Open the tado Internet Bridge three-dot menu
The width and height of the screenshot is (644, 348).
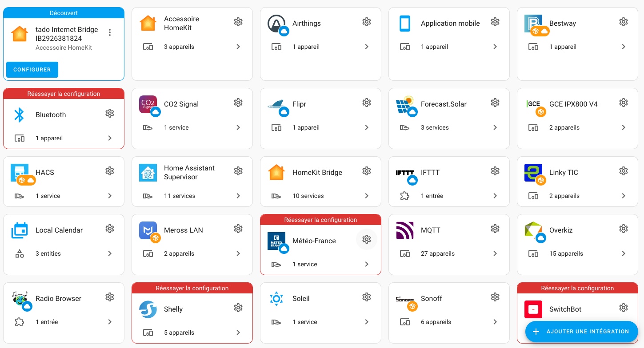pyautogui.click(x=110, y=32)
